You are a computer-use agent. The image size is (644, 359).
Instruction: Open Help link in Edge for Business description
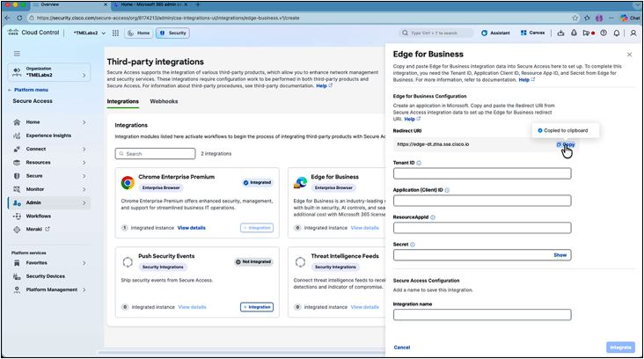[526, 80]
